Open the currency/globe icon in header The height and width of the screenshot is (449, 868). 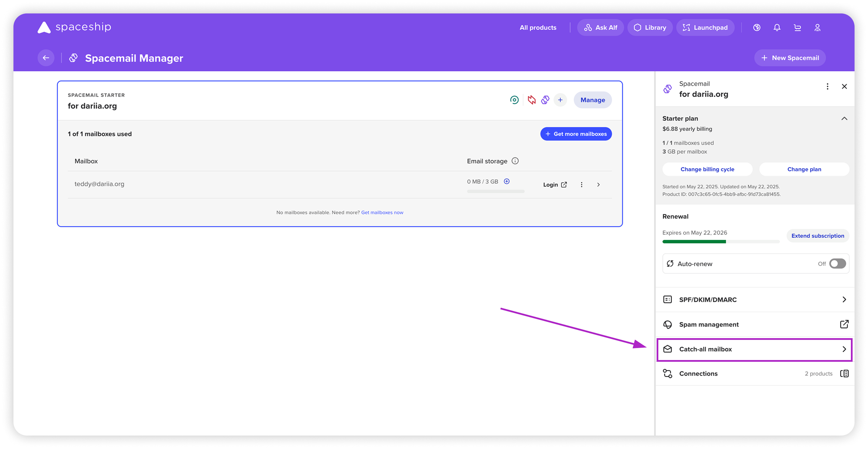pyautogui.click(x=757, y=28)
